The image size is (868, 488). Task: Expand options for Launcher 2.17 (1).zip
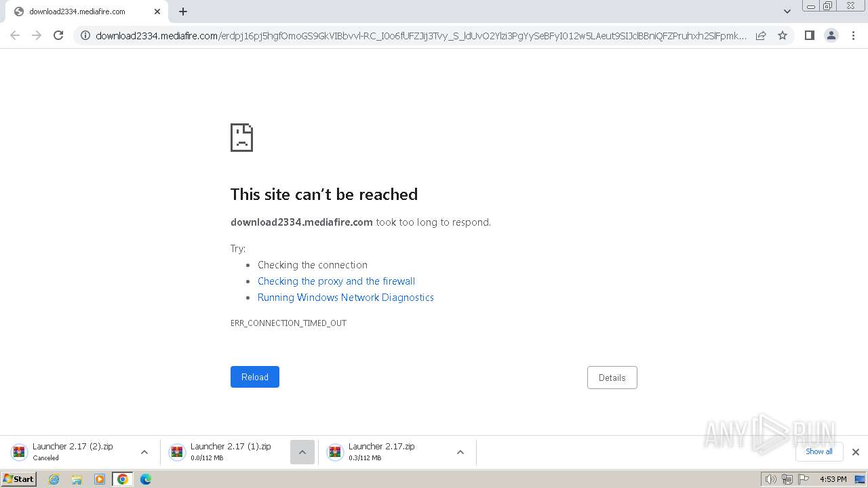click(302, 452)
